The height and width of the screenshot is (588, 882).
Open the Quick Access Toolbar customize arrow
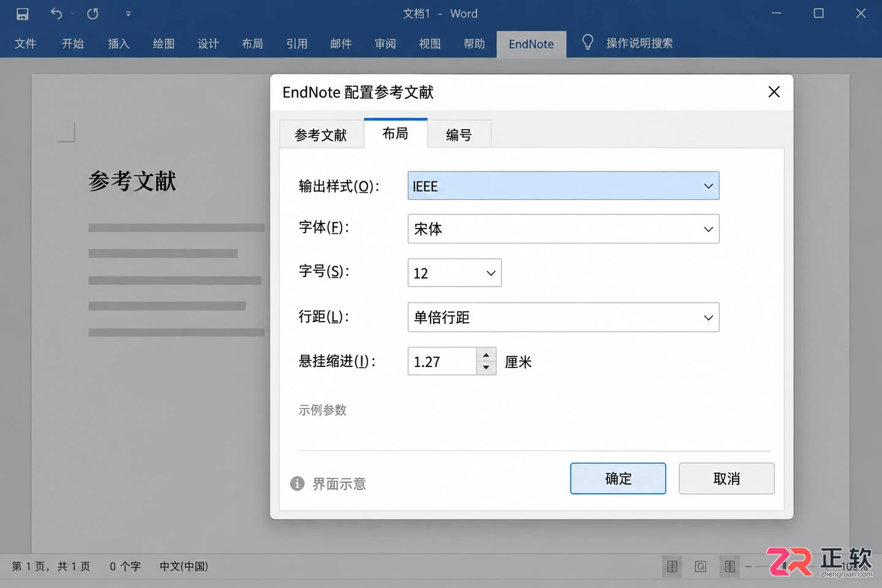tap(128, 13)
